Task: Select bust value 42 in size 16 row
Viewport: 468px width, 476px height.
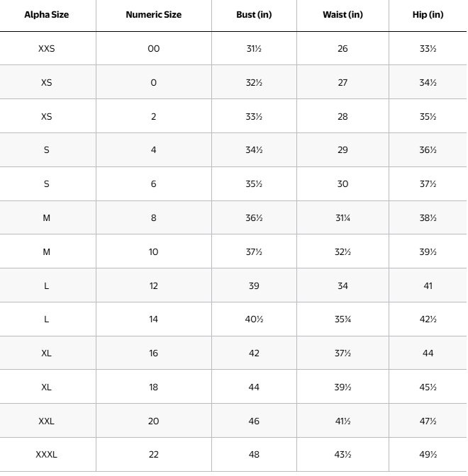Action: (254, 353)
